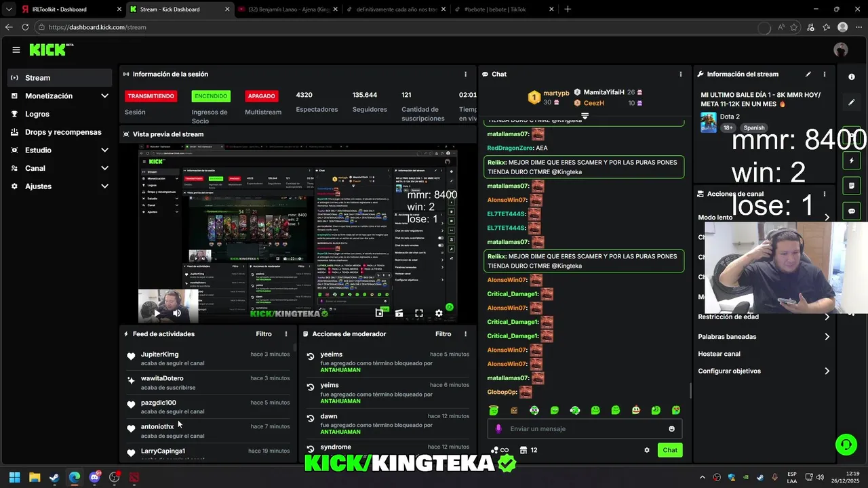The width and height of the screenshot is (868, 488).
Task: Insert the clown-face emote from quick emotes
Action: click(x=636, y=410)
